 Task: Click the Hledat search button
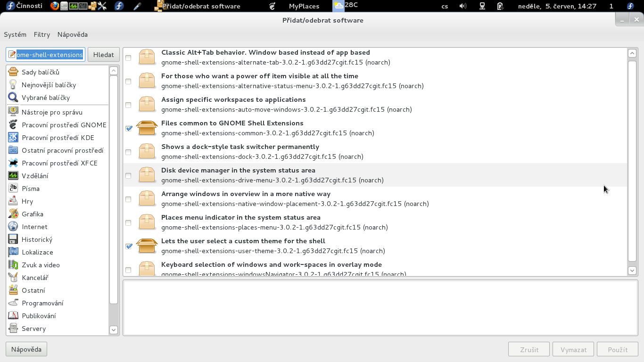[104, 55]
